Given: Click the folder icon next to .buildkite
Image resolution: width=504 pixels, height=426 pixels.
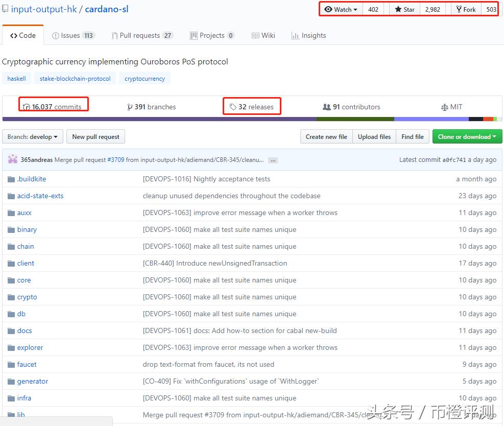Looking at the screenshot, I should click(x=11, y=179).
